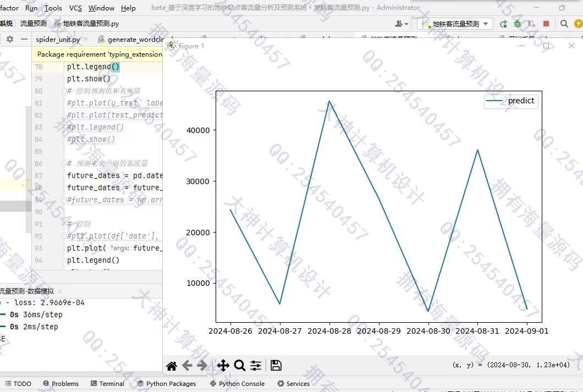Select the Pan axes cross-arrows tool

pyautogui.click(x=223, y=366)
